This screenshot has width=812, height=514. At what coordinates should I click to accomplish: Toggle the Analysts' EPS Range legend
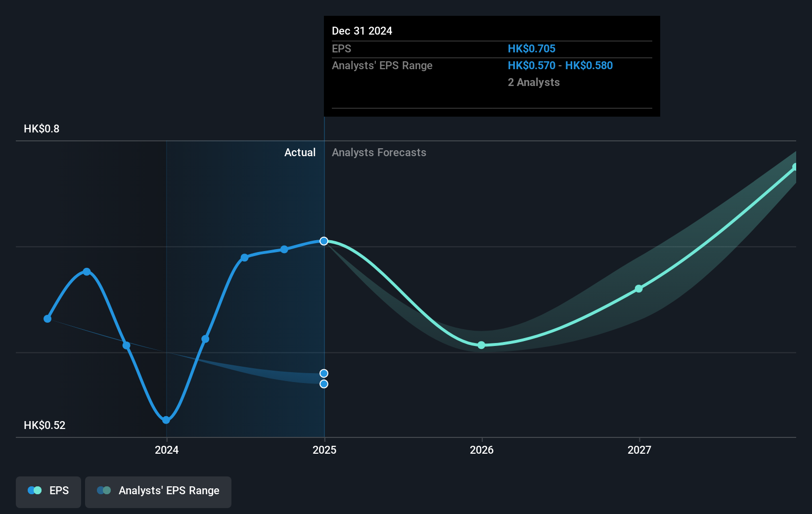pyautogui.click(x=158, y=492)
